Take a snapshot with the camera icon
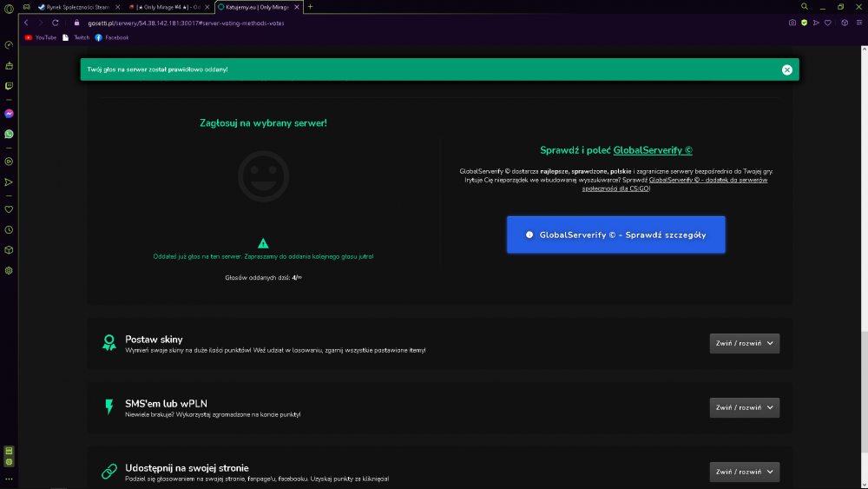 [792, 23]
